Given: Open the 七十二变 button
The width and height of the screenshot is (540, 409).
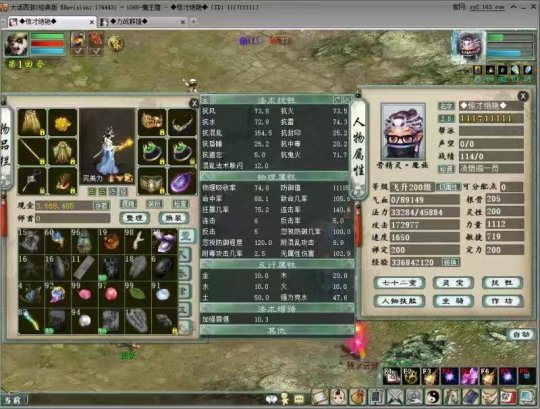Looking at the screenshot, I should coord(399,283).
